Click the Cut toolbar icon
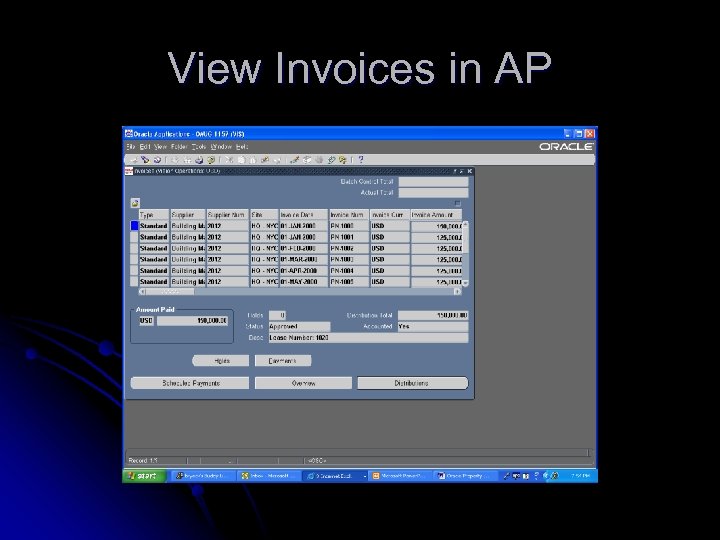This screenshot has width=720, height=540. [229, 160]
